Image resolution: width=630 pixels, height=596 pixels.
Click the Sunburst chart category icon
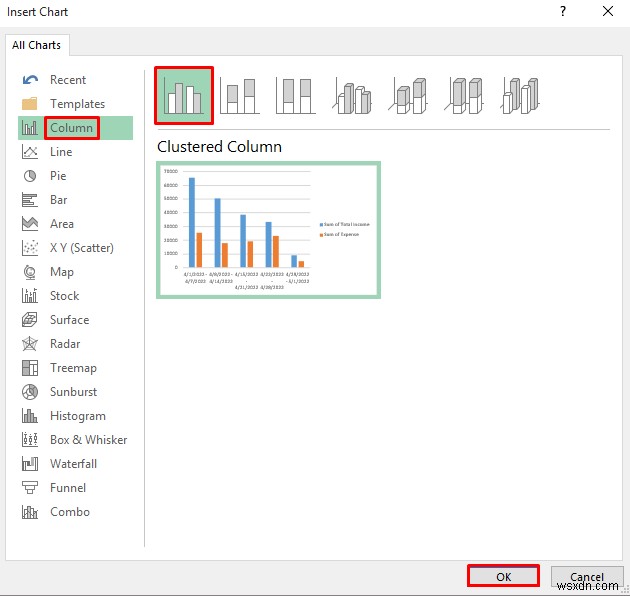coord(30,392)
